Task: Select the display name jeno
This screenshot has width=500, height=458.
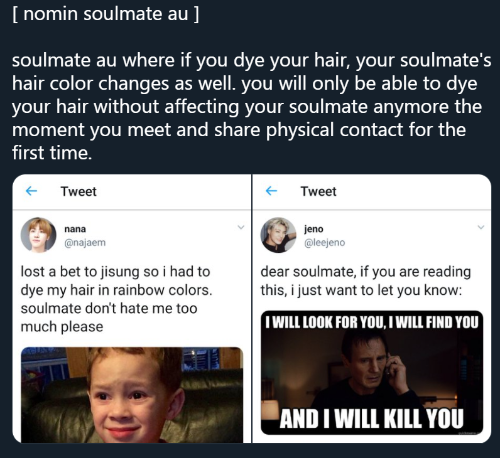Action: click(314, 229)
